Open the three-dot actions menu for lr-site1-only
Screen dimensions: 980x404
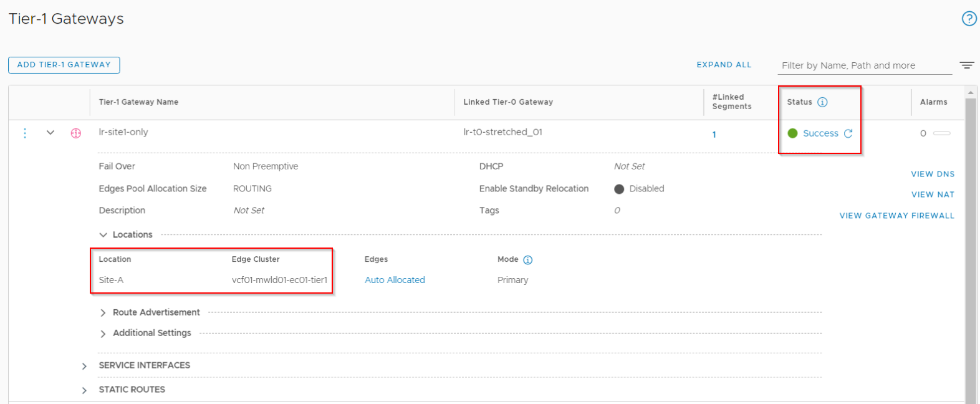(x=25, y=133)
